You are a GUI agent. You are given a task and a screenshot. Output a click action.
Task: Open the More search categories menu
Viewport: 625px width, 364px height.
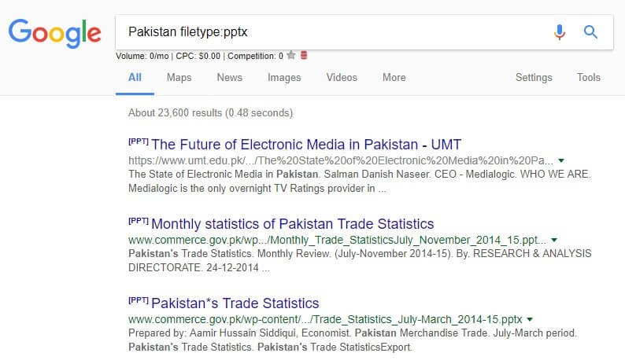tap(394, 78)
